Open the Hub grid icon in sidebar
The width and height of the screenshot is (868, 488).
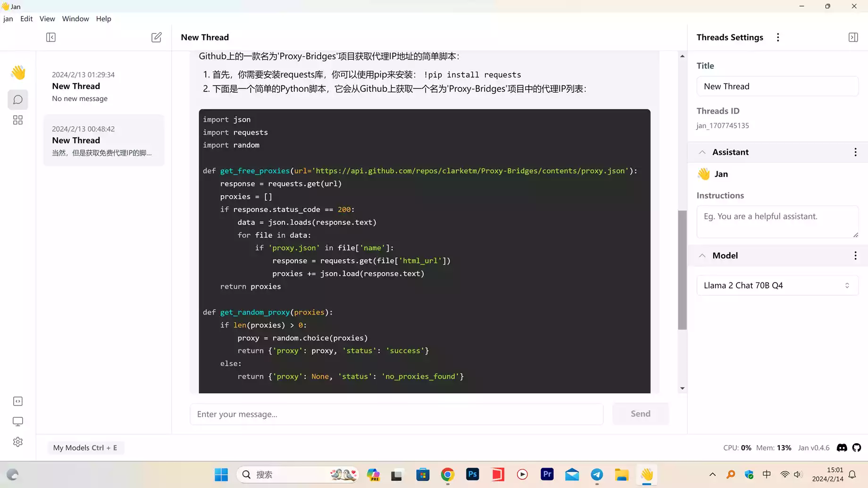click(18, 120)
